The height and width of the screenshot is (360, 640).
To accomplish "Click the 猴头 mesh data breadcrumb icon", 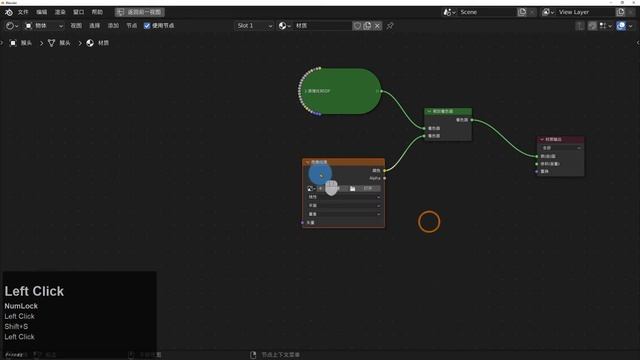I will tap(51, 43).
